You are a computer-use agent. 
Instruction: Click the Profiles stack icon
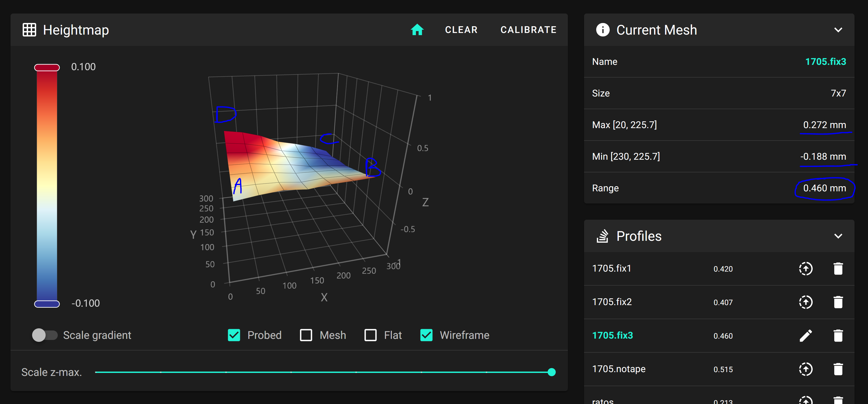click(x=602, y=236)
